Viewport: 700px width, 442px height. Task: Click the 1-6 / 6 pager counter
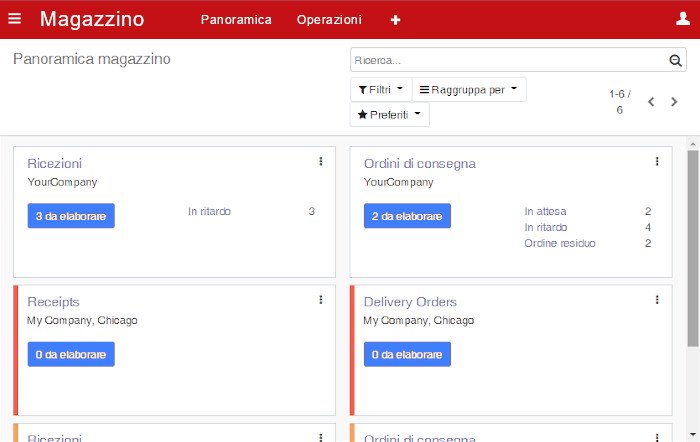[x=620, y=102]
